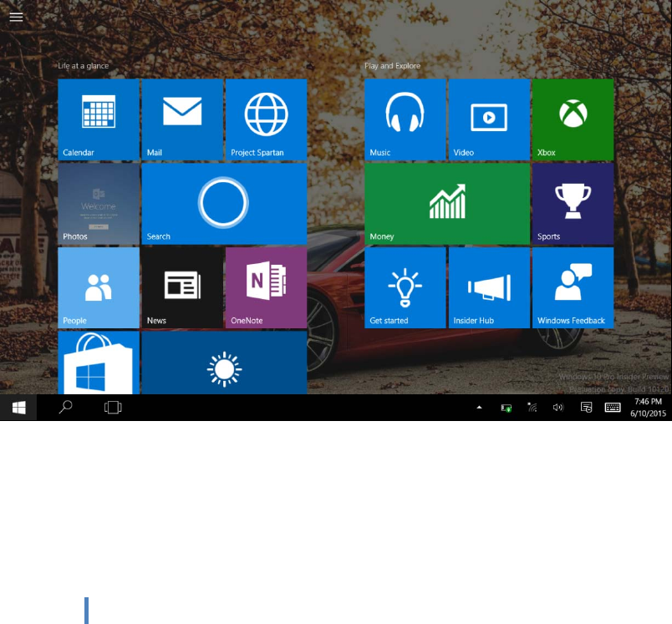Open the touch keyboard icon
Screen dimensions: 672x624
613,408
